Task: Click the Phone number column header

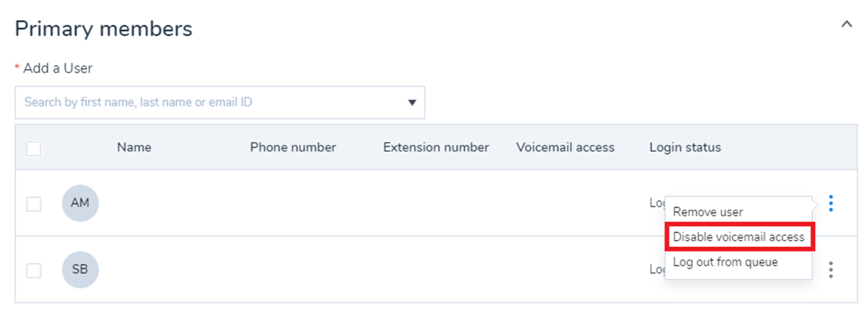Action: (x=293, y=147)
